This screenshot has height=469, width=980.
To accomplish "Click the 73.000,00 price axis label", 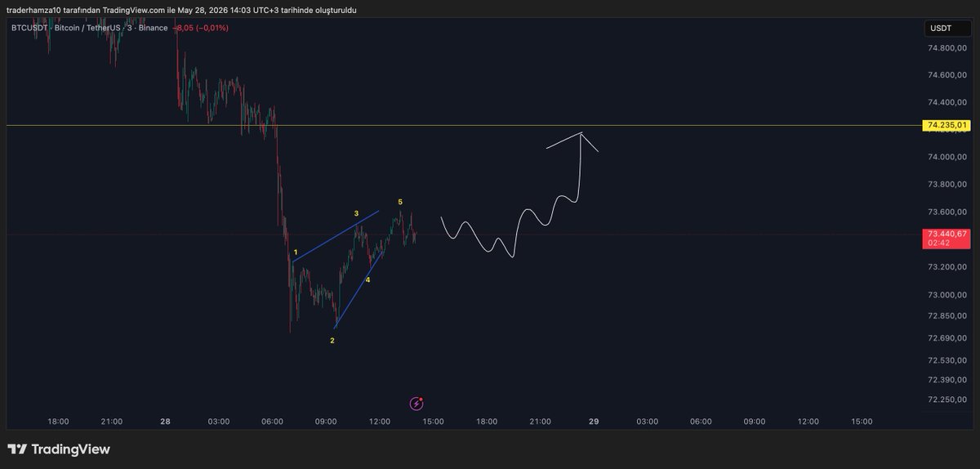I will click(947, 295).
